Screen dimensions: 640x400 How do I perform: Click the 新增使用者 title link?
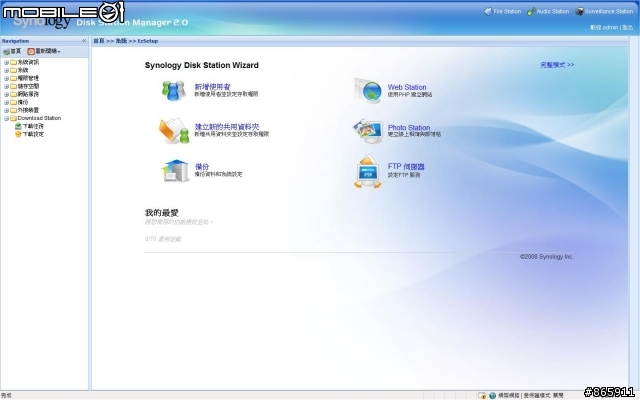(x=212, y=87)
